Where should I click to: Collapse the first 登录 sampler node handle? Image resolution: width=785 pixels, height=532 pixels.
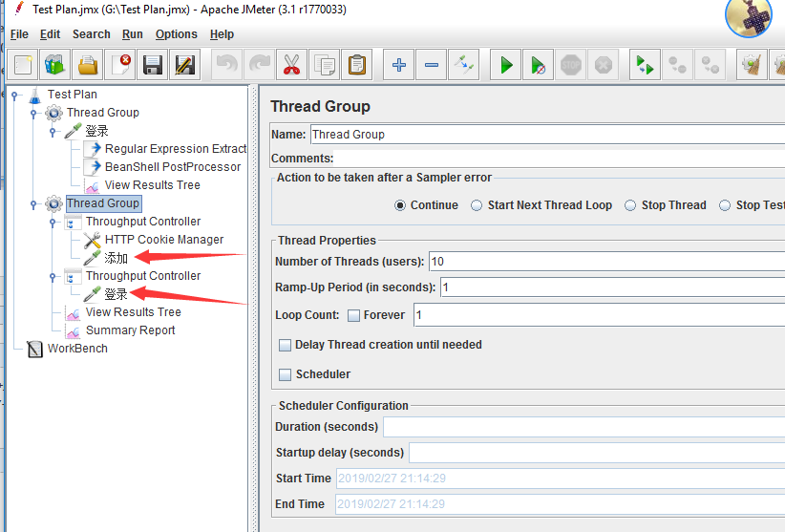tap(53, 132)
